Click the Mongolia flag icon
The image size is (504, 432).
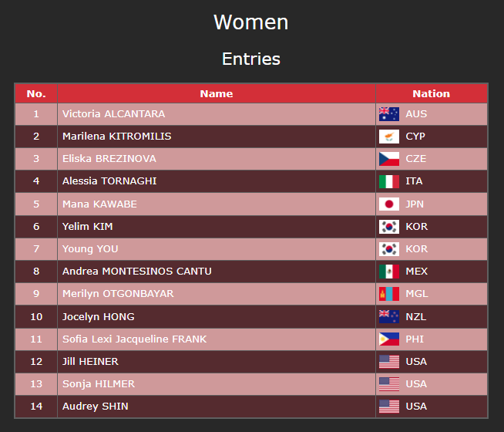pyautogui.click(x=388, y=294)
